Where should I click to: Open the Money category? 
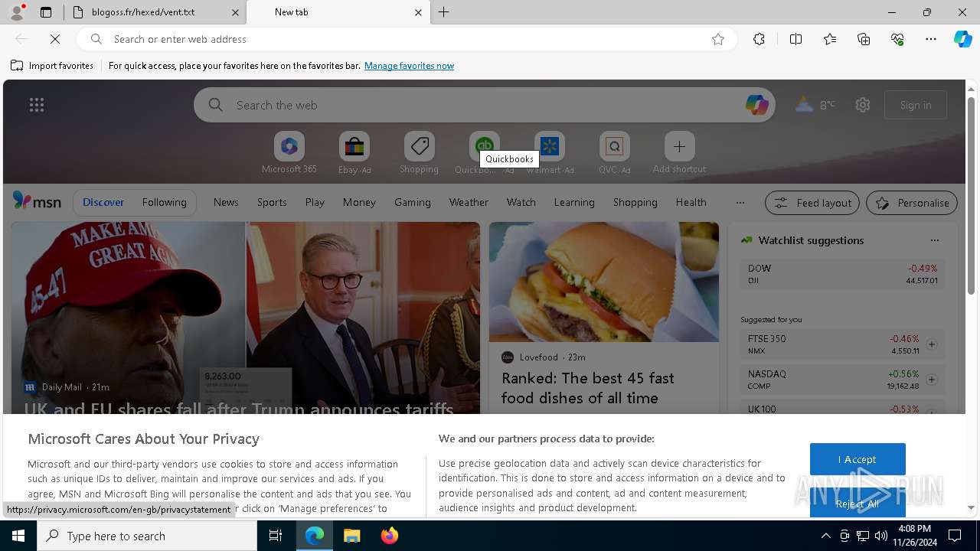click(x=359, y=202)
